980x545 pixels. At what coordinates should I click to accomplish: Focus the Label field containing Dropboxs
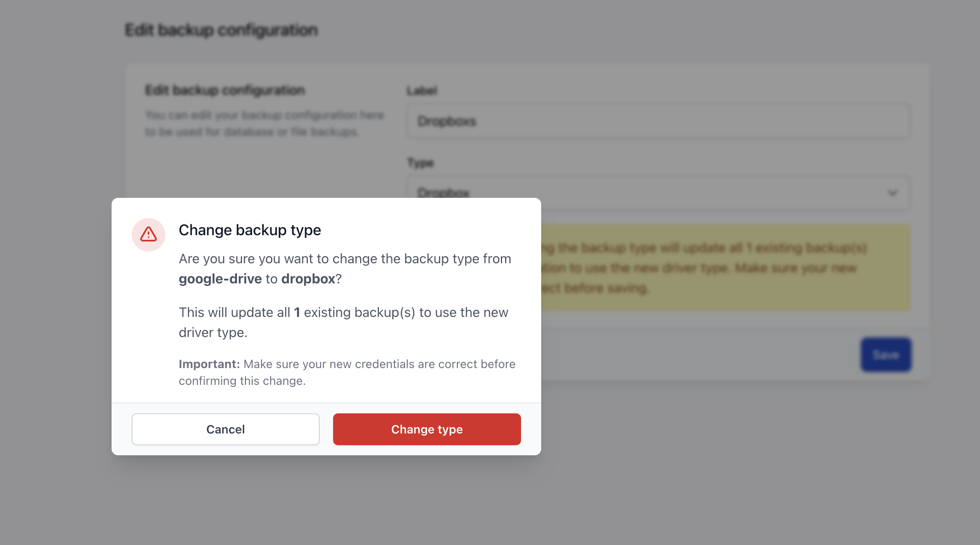[658, 121]
